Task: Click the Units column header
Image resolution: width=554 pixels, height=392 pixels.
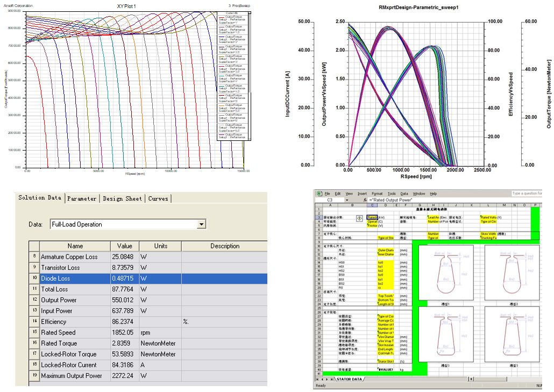Action: coord(160,246)
